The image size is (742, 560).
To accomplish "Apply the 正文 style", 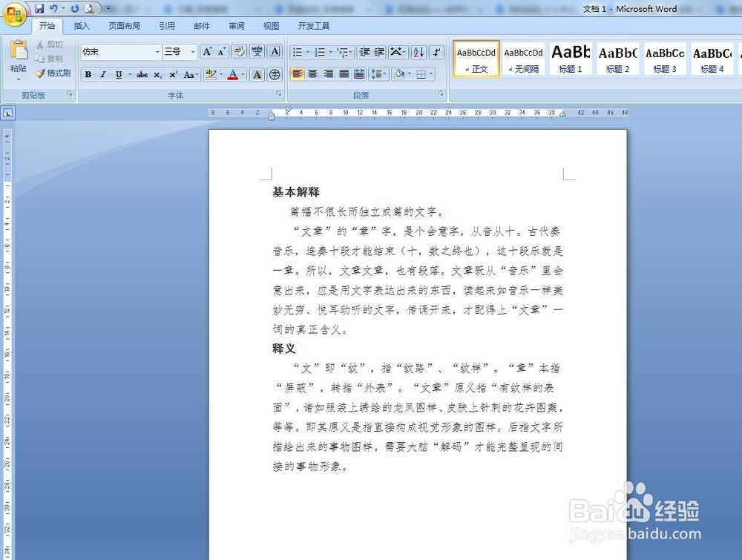I will (476, 59).
